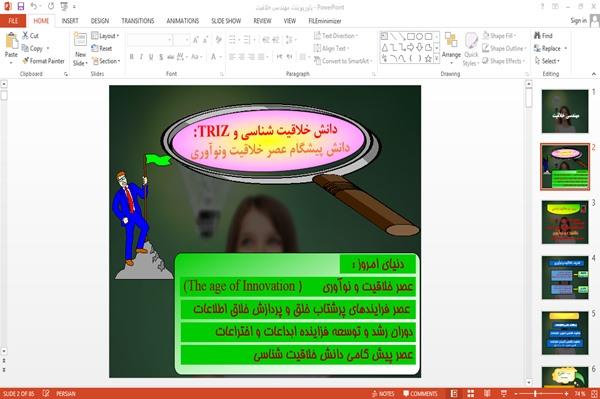Run spell check from the status bar icon
This screenshot has width=600, height=399.
coord(46,393)
